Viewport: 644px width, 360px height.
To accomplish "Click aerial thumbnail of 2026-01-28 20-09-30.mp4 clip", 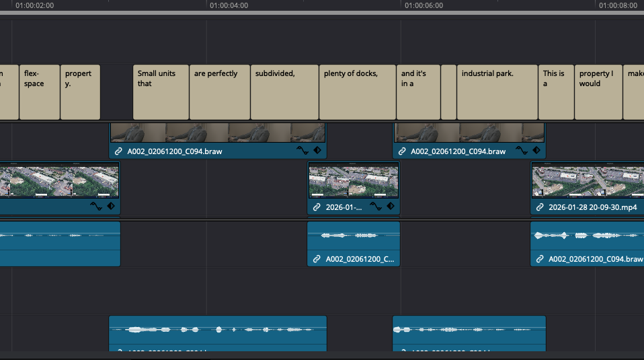I will 586,180.
